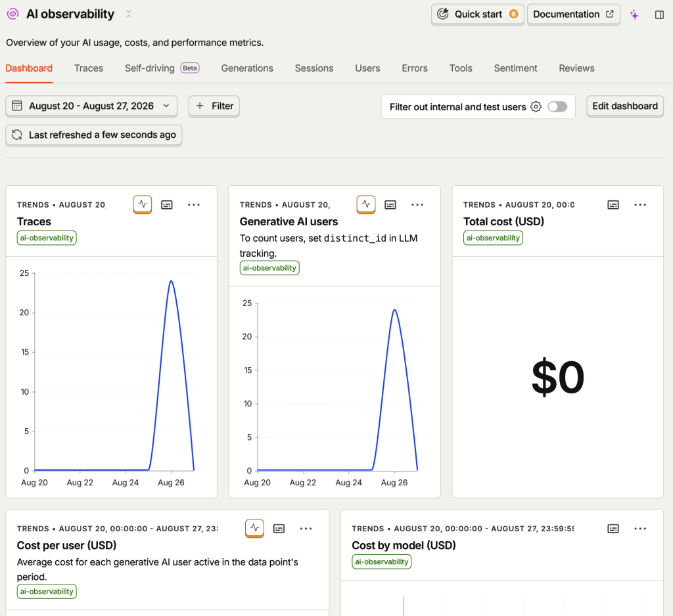Viewport: 673px width, 616px height.
Task: Open the Users tab
Action: tap(367, 68)
